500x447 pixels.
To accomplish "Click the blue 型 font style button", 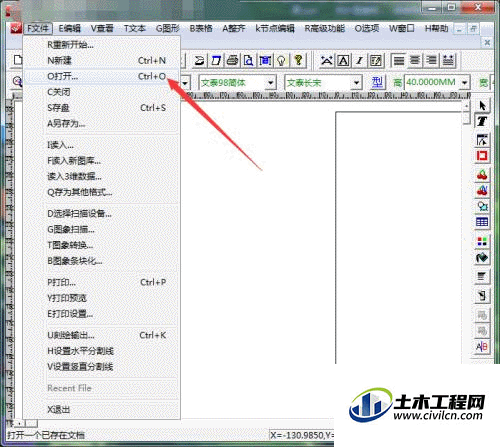I will [x=377, y=82].
